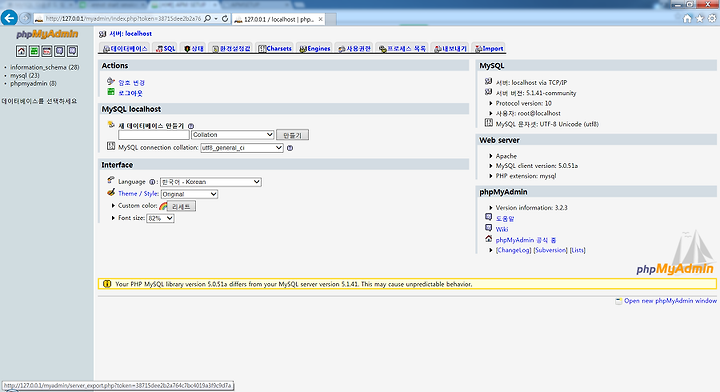Open the MySQL connection collation dropdown
This screenshot has height=392, width=720.
pos(242,148)
